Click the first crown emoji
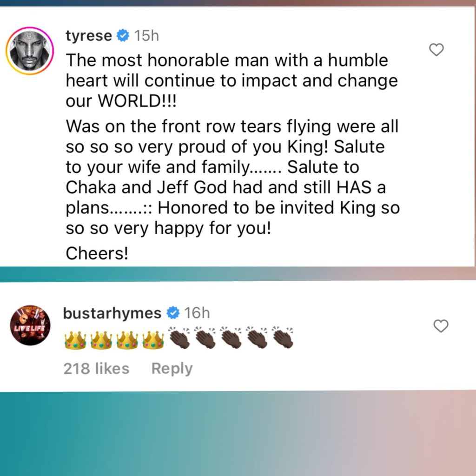This screenshot has width=476, height=476. 75,340
